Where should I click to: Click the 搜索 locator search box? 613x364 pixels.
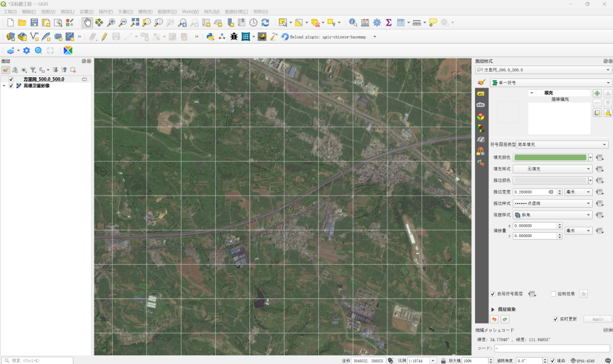tap(37, 360)
